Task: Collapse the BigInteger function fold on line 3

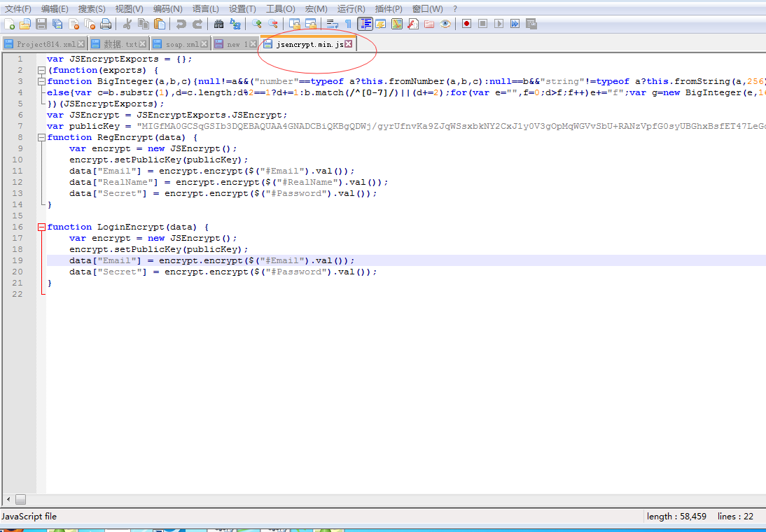Action: [42, 82]
